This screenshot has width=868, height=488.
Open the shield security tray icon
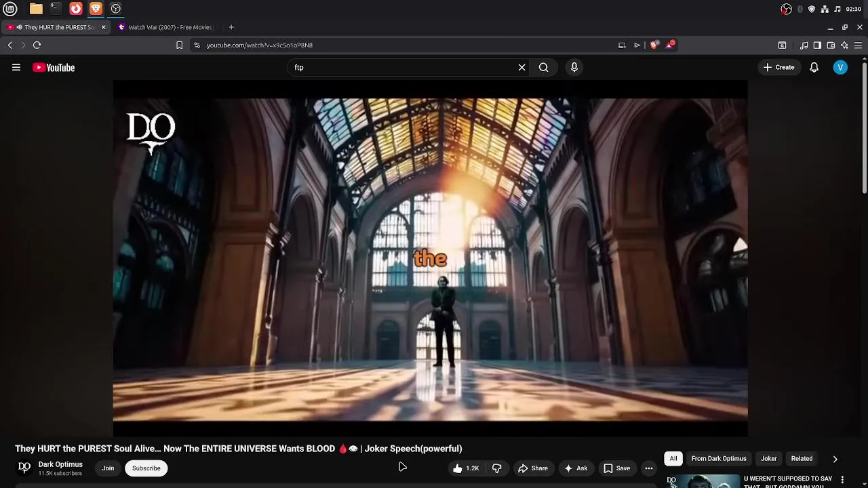click(x=812, y=9)
